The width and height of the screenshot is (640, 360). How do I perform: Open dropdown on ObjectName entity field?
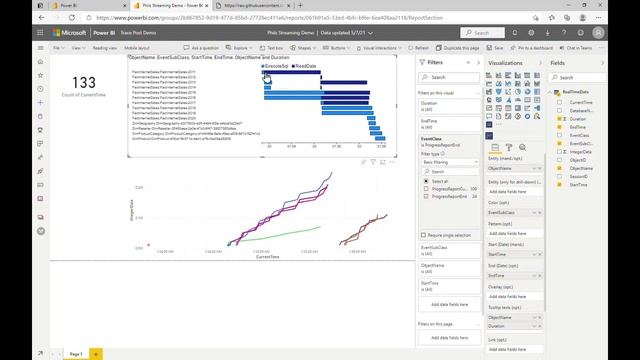(x=534, y=169)
